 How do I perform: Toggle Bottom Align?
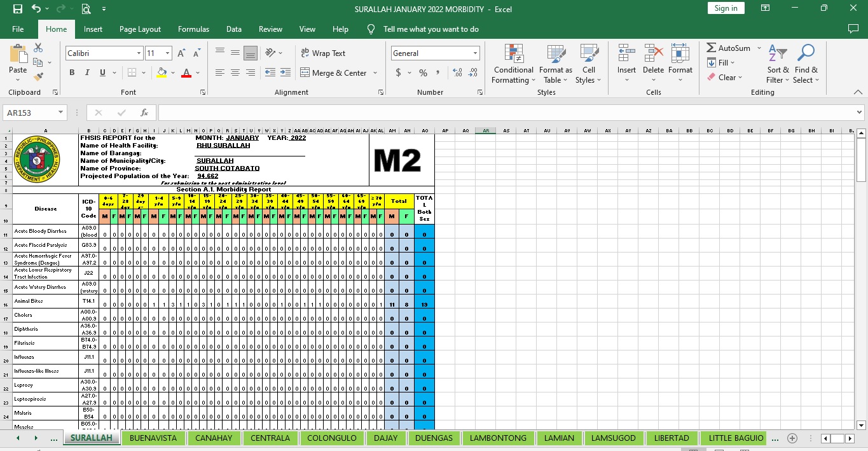pyautogui.click(x=251, y=53)
